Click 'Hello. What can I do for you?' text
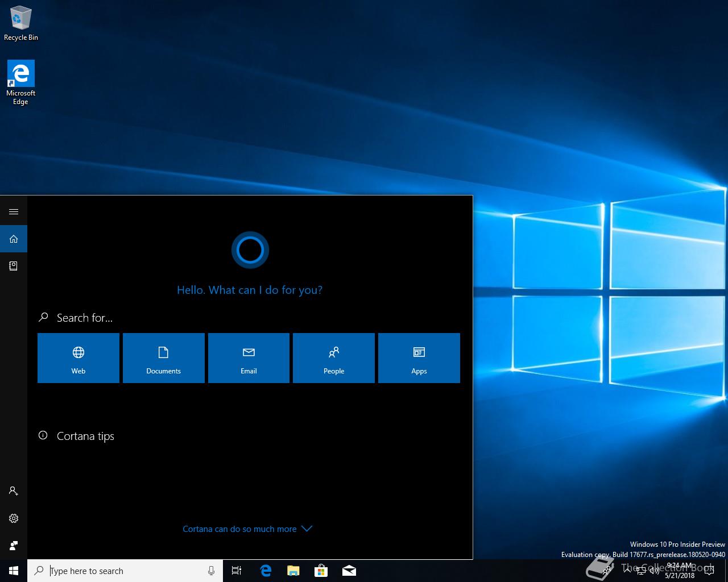 point(250,290)
